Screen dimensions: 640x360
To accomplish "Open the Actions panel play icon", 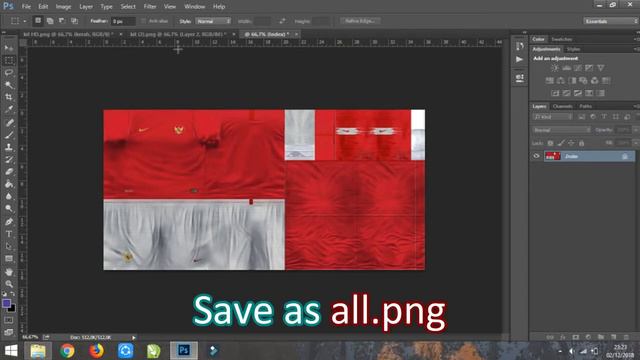I will (520, 60).
